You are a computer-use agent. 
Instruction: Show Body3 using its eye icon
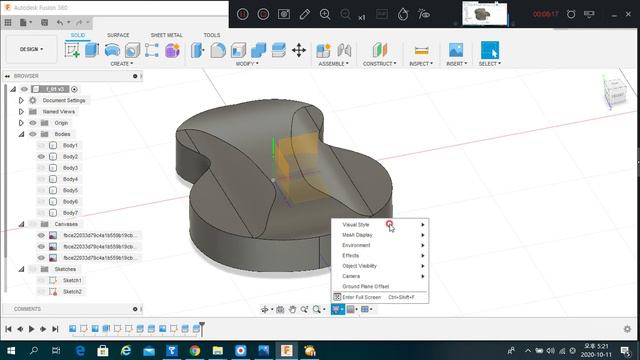point(41,168)
